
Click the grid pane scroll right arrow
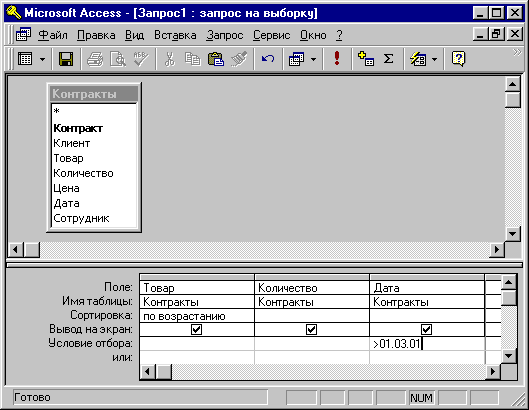click(493, 372)
